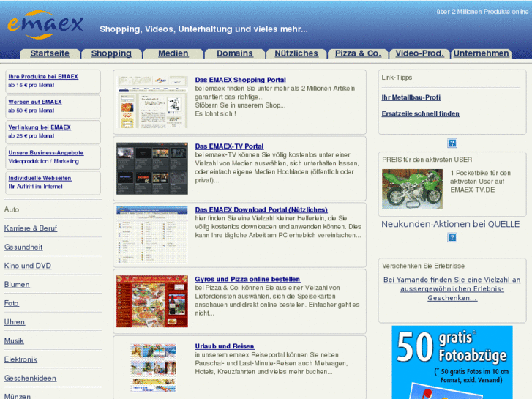Click the 50 gratis Fotoabzüge banner
This screenshot has width=532, height=399.
tap(452, 362)
